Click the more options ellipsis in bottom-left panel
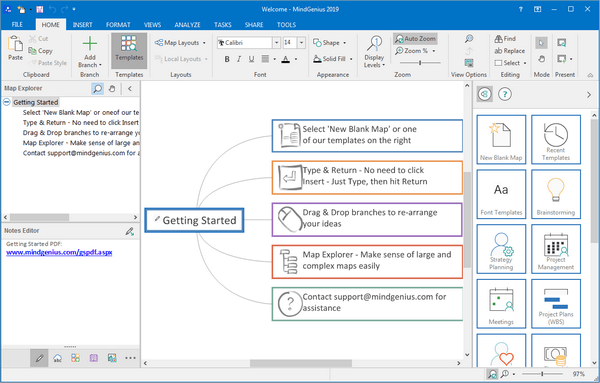This screenshot has height=383, width=600. (130, 358)
